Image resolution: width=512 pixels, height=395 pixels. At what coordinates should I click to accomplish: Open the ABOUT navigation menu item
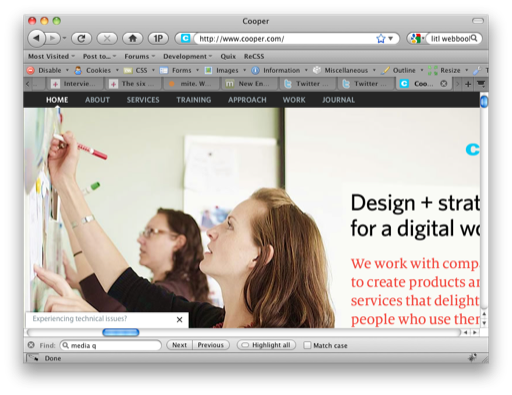[x=97, y=100]
